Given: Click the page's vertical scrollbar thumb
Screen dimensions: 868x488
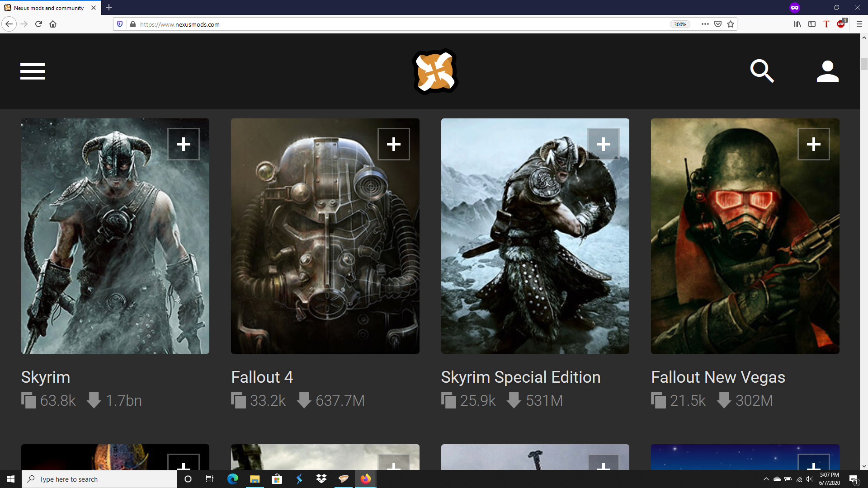Looking at the screenshot, I should click(x=864, y=64).
